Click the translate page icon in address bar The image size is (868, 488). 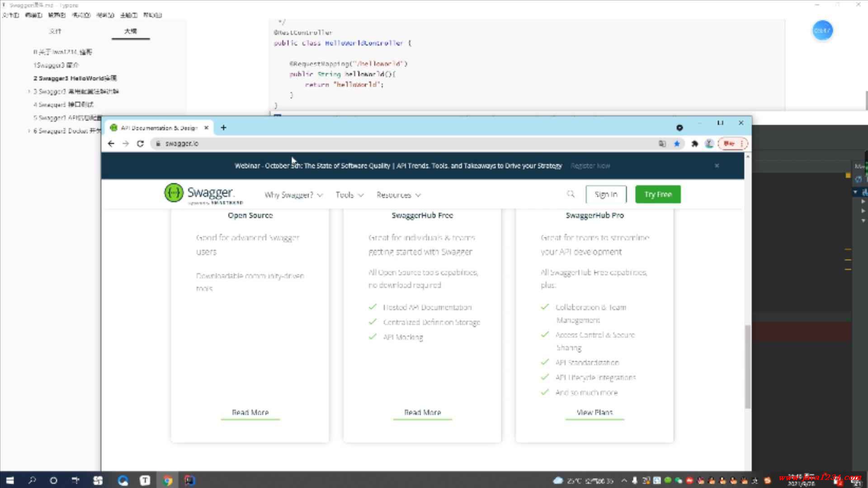click(662, 144)
